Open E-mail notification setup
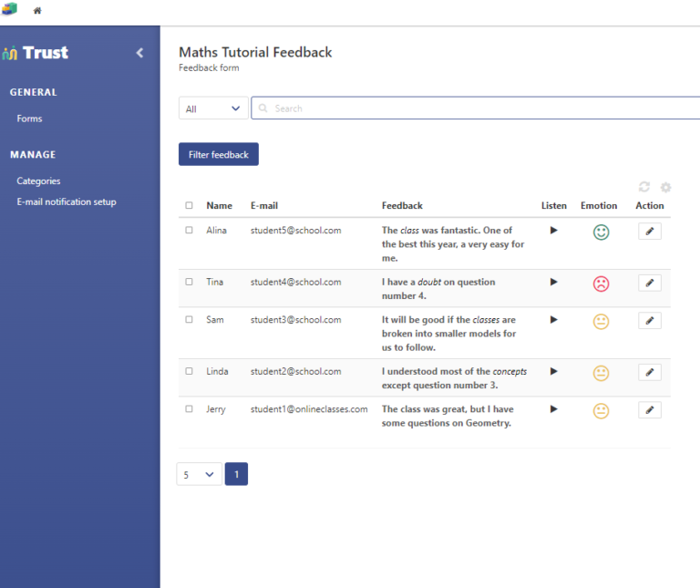The width and height of the screenshot is (700, 588). tap(67, 201)
